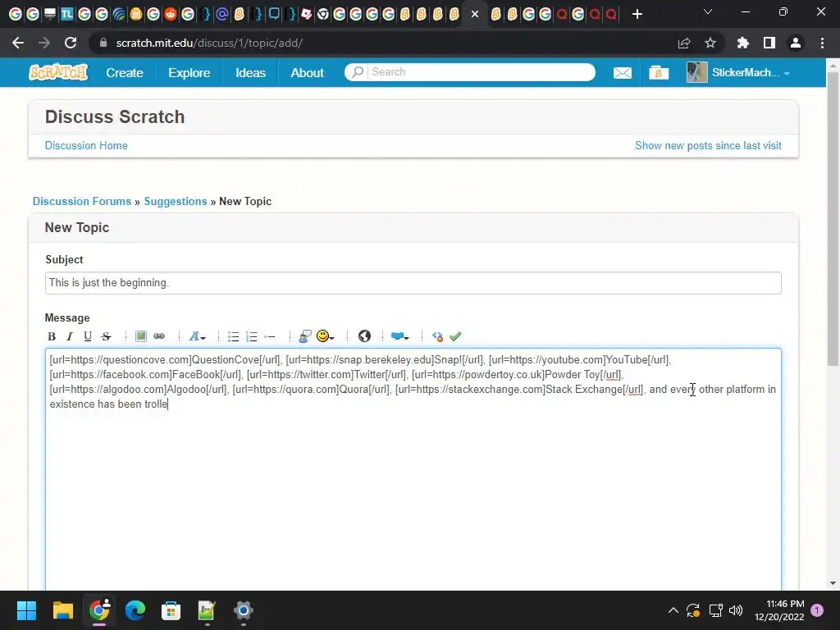The image size is (840, 630).
Task: Toggle bold formatting in the message toolbar
Action: point(52,336)
